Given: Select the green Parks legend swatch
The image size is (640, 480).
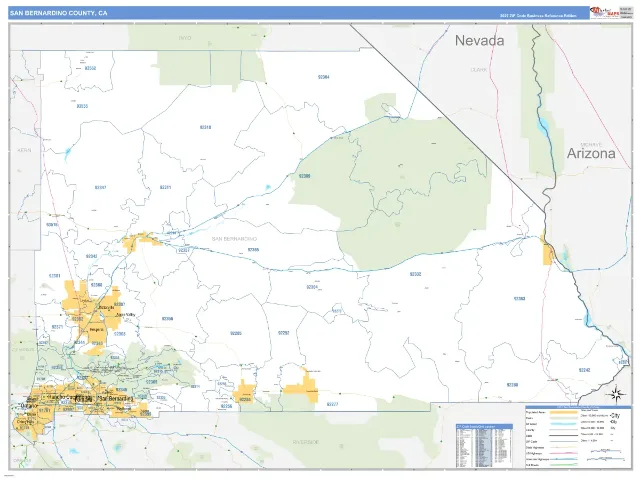Looking at the screenshot, I should point(564,418).
